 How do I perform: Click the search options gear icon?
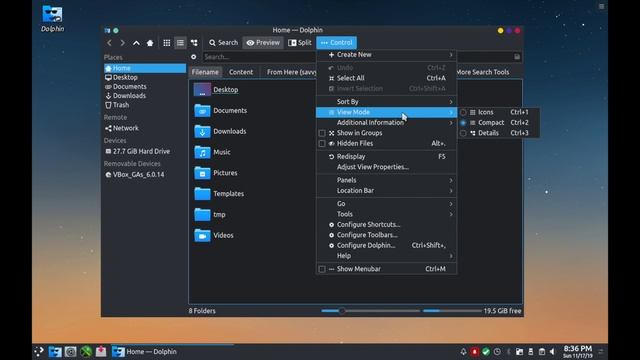193,57
